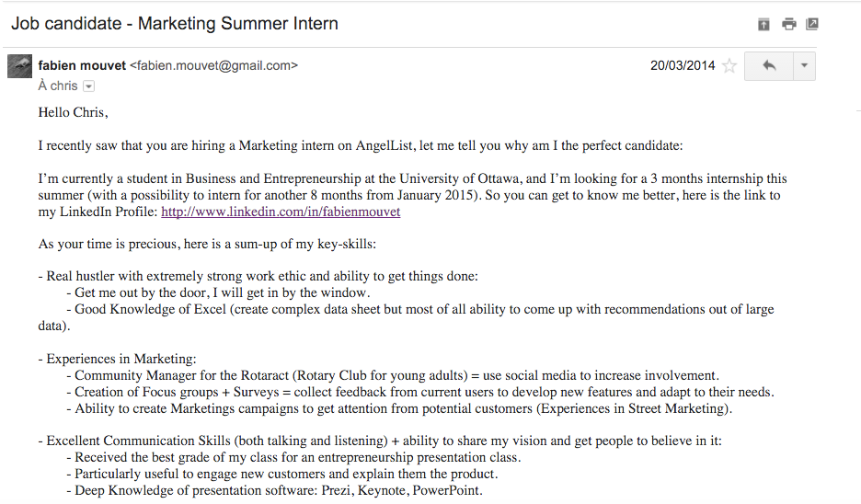Click the date 20/03/2014
The width and height of the screenshot is (861, 504).
pos(682,66)
